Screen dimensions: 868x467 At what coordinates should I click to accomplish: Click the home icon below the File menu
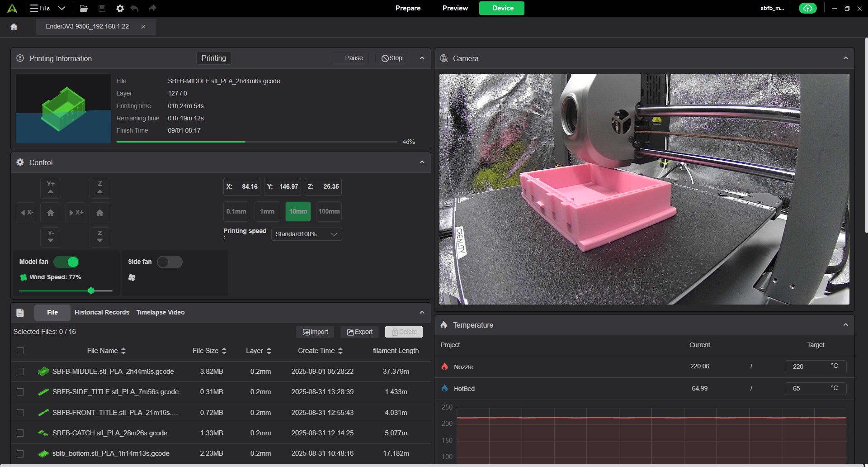14,27
